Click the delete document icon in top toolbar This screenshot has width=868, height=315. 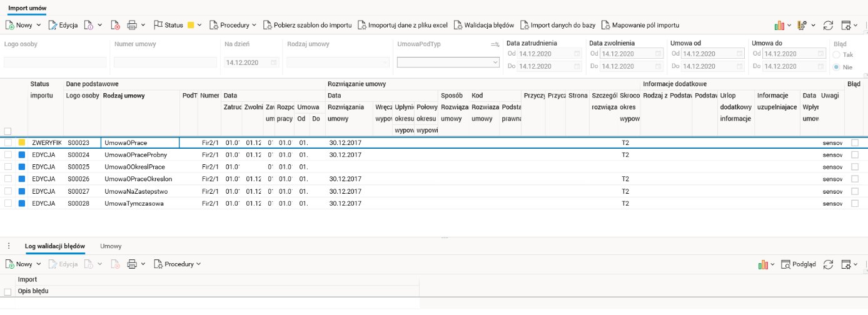pos(116,25)
